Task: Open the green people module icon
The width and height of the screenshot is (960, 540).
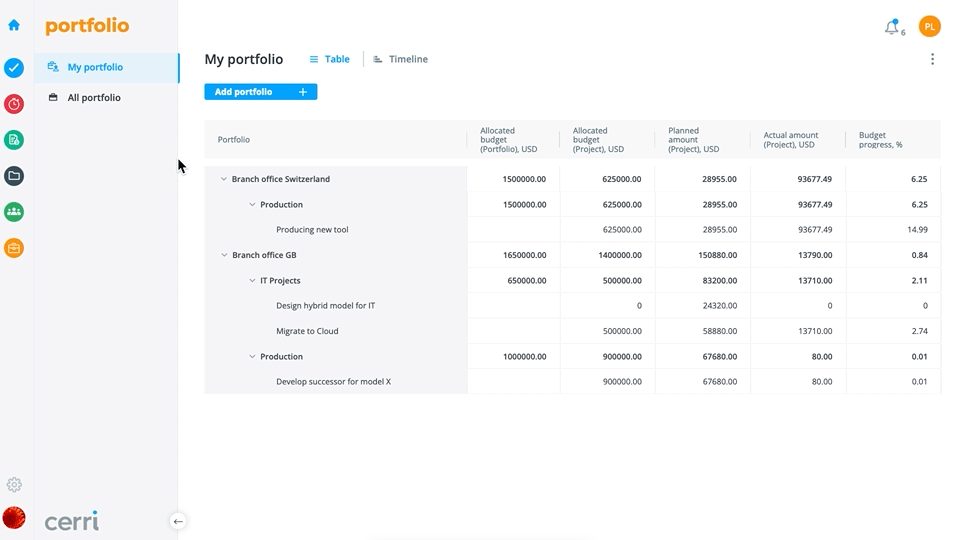Action: (14, 212)
